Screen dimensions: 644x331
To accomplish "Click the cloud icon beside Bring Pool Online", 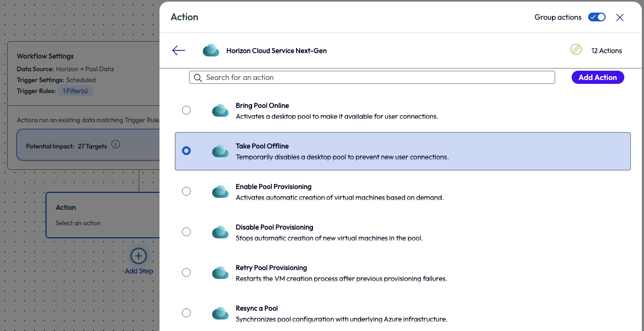I will click(220, 110).
